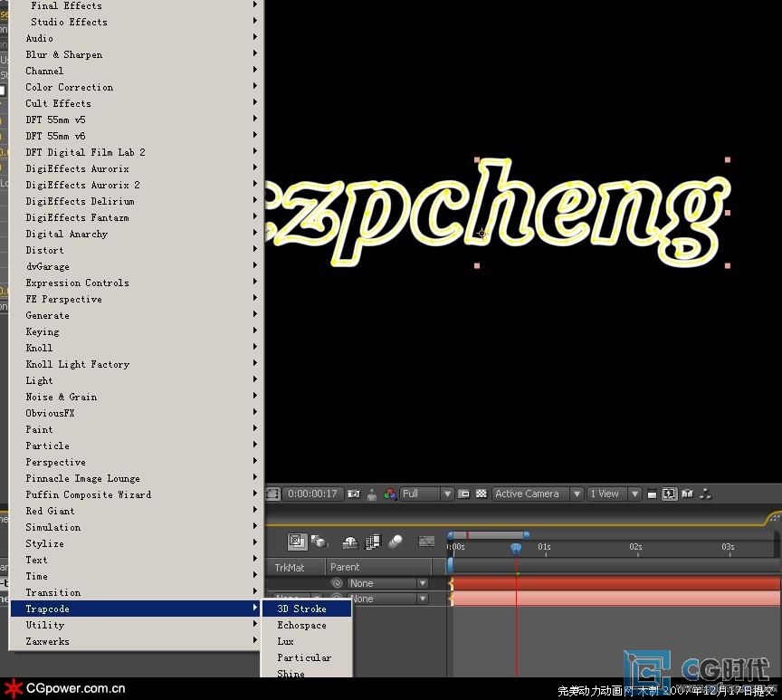Open the Transition effects submenu

click(x=136, y=592)
